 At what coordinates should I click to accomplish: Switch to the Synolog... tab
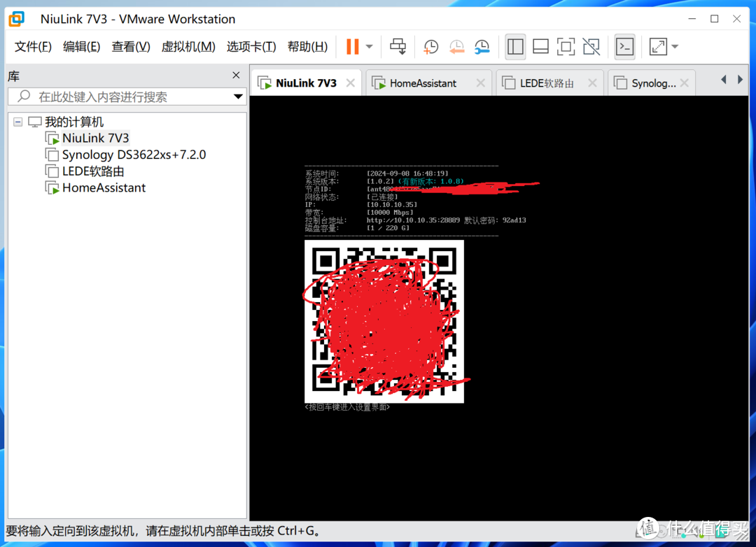pos(653,83)
